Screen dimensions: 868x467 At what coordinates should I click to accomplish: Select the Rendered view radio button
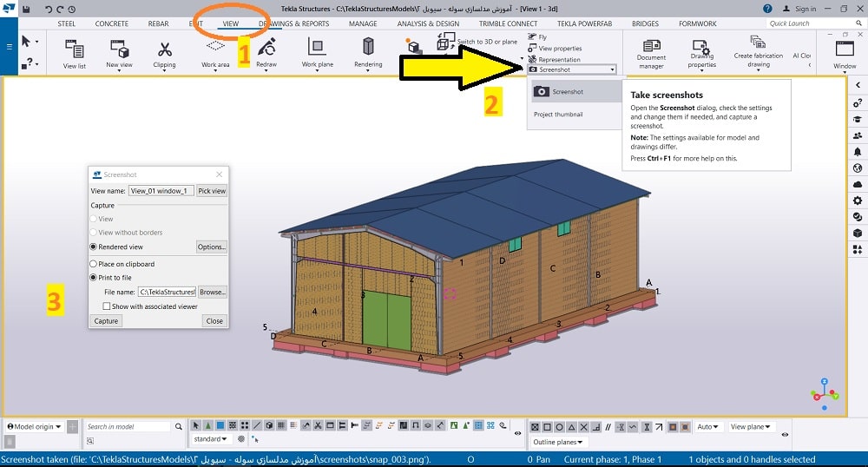point(94,247)
